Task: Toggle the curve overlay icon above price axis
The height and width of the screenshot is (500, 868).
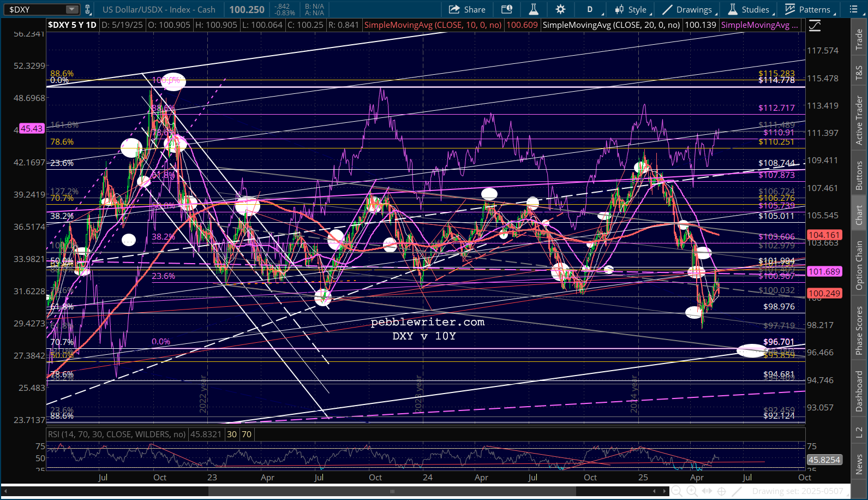Action: click(815, 25)
